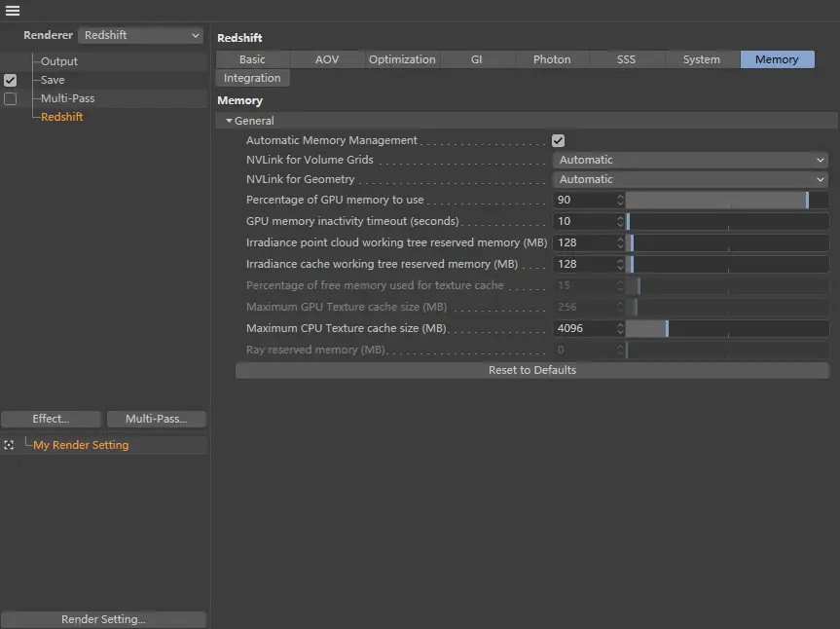This screenshot has width=840, height=629.
Task: Switch to the System tab
Action: pos(701,59)
